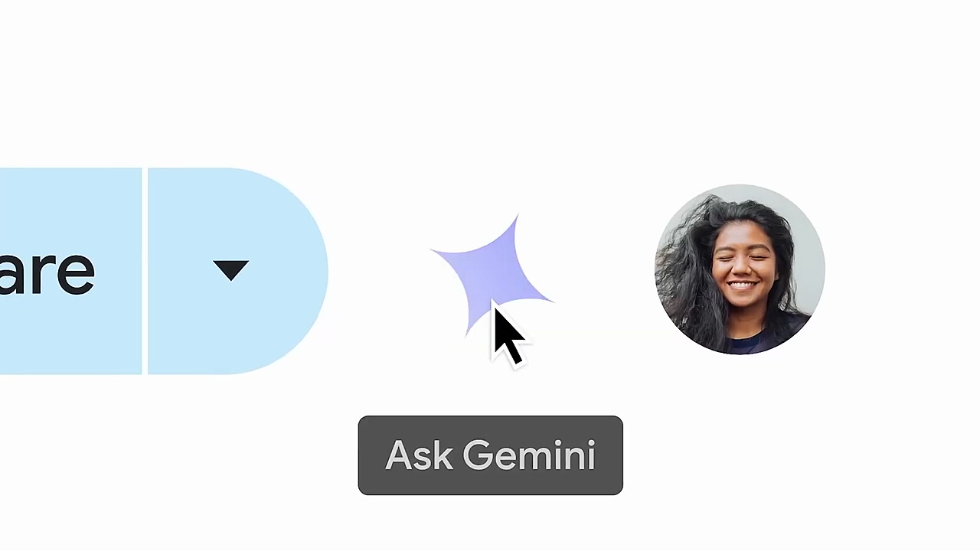Select the gray Ask Gemini tooltip box

[x=490, y=455]
